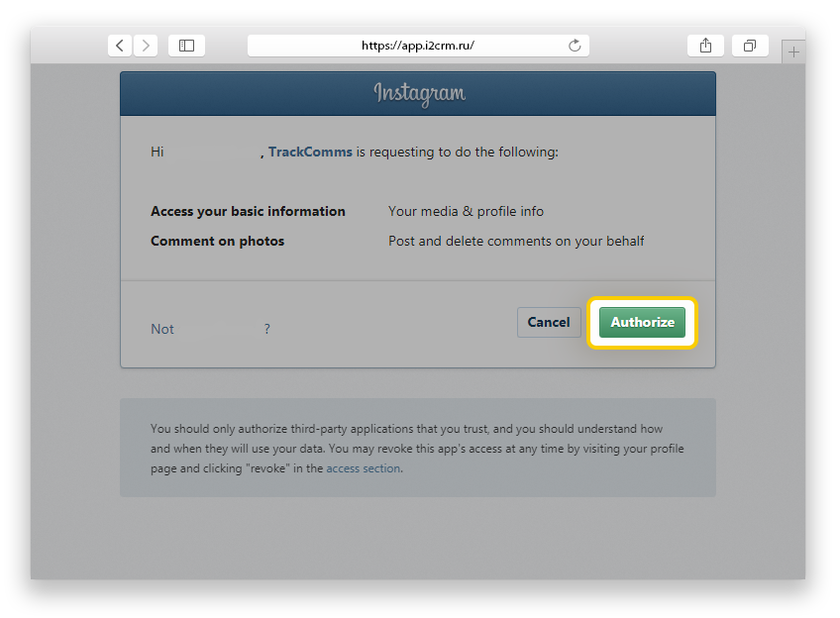This screenshot has width=840, height=618.
Task: Show all open tabs overview
Action: (x=750, y=46)
